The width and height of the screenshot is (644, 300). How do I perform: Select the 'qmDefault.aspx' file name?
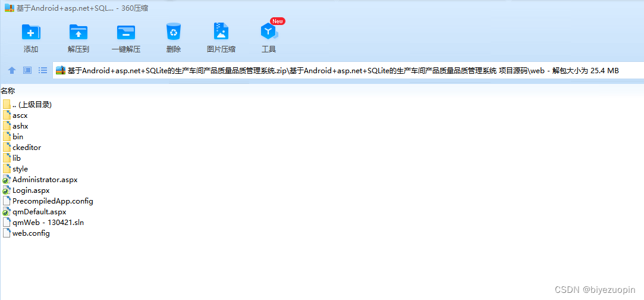(x=39, y=212)
